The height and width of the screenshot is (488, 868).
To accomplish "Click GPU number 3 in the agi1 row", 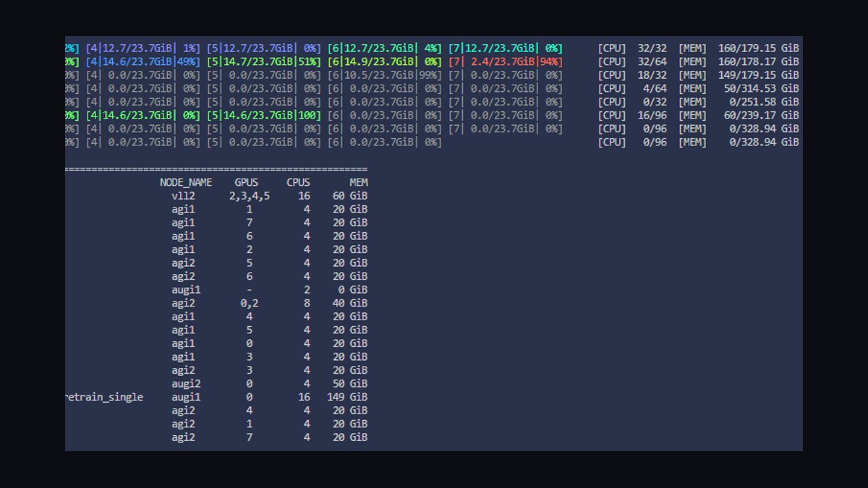I will tap(250, 356).
